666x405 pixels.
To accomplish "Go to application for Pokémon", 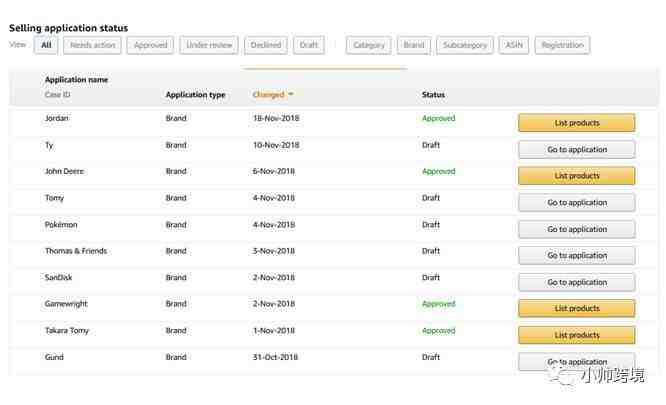I will tap(577, 229).
